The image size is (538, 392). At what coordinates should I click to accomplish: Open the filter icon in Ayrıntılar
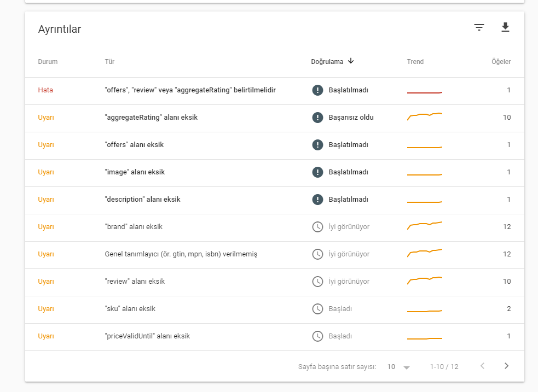pyautogui.click(x=479, y=27)
